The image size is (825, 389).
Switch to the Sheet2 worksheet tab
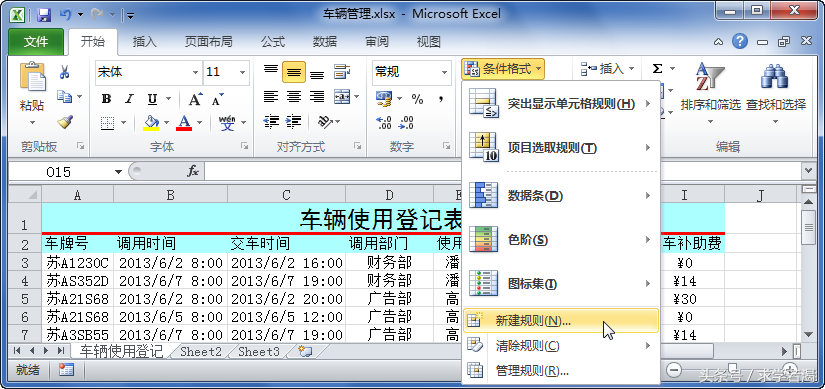pyautogui.click(x=200, y=352)
